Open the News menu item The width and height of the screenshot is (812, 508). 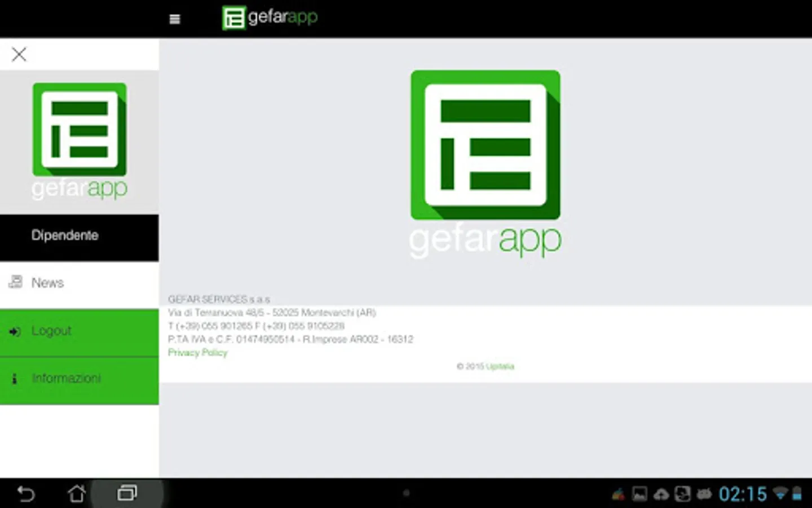pos(79,285)
